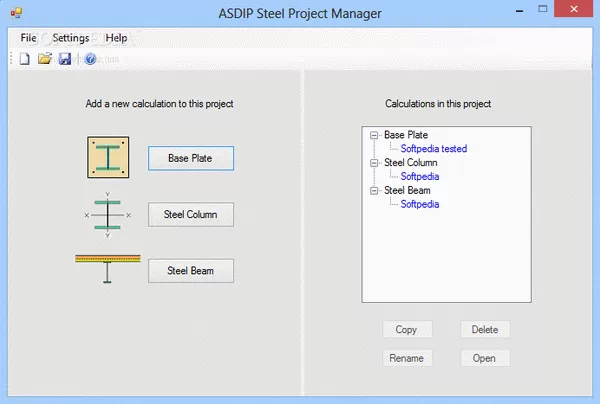Click the Delete button
The width and height of the screenshot is (600, 404).
click(x=485, y=329)
